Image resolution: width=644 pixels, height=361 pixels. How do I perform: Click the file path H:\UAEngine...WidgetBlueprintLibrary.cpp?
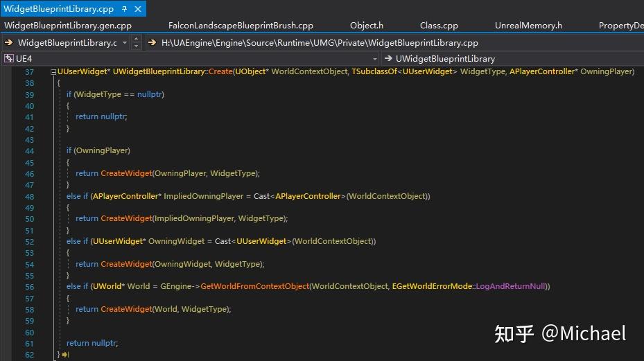pyautogui.click(x=320, y=43)
